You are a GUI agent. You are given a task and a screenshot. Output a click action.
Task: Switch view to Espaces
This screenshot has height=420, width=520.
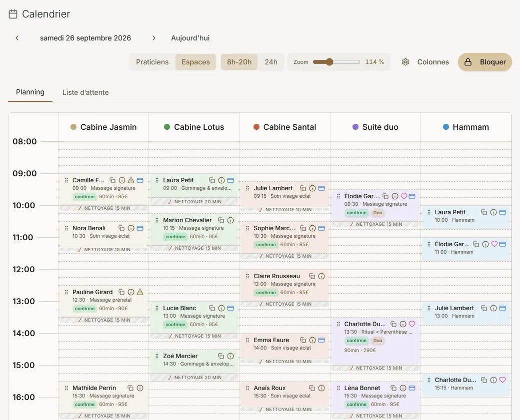[x=195, y=62]
